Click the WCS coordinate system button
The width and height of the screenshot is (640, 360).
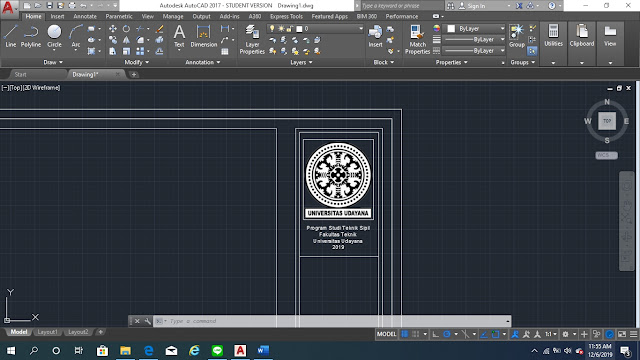pos(607,155)
